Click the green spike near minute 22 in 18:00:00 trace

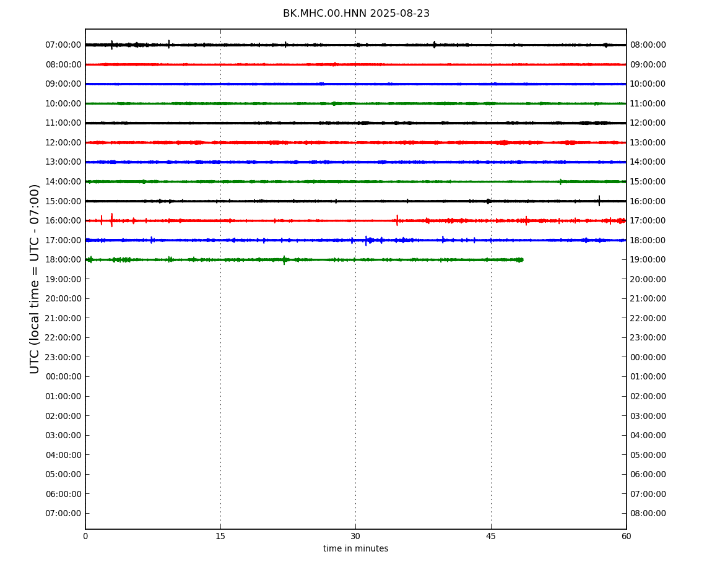click(x=284, y=260)
